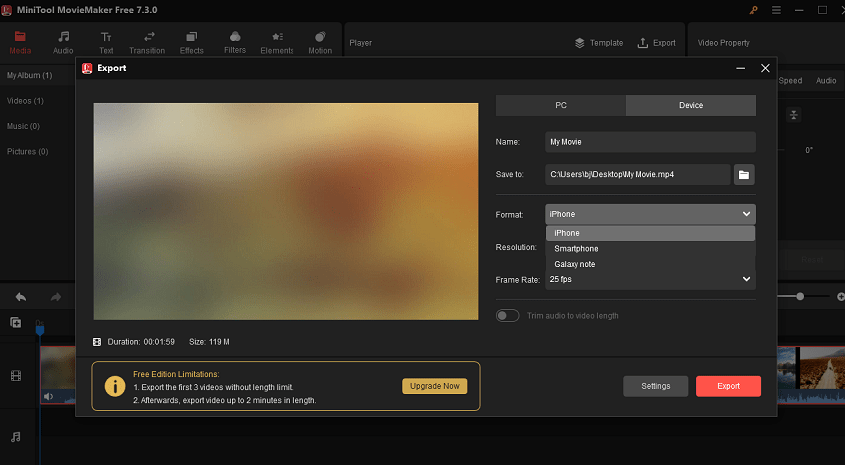
Task: Click the undo arrow on timeline toolbar
Action: pyautogui.click(x=21, y=297)
